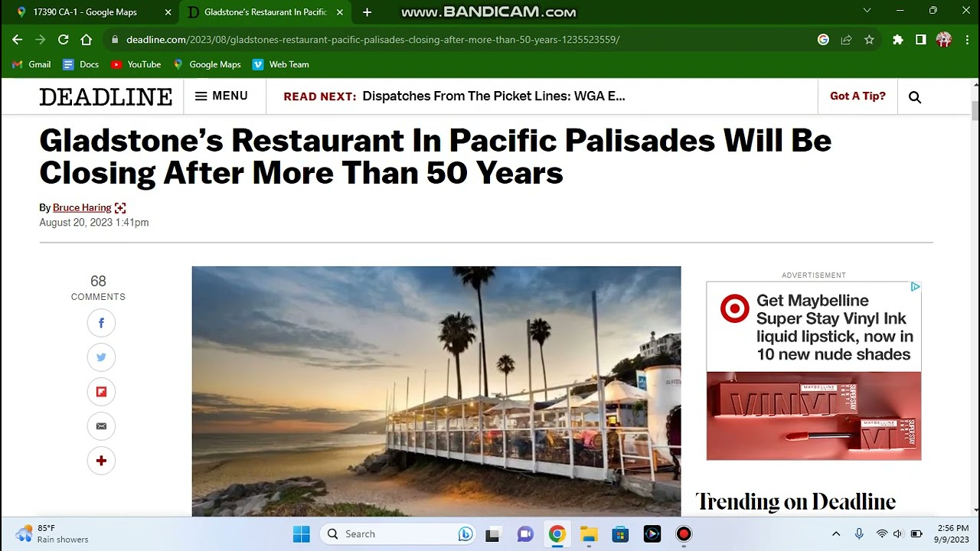This screenshot has height=551, width=980.
Task: Open a new browser tab
Action: [x=367, y=12]
